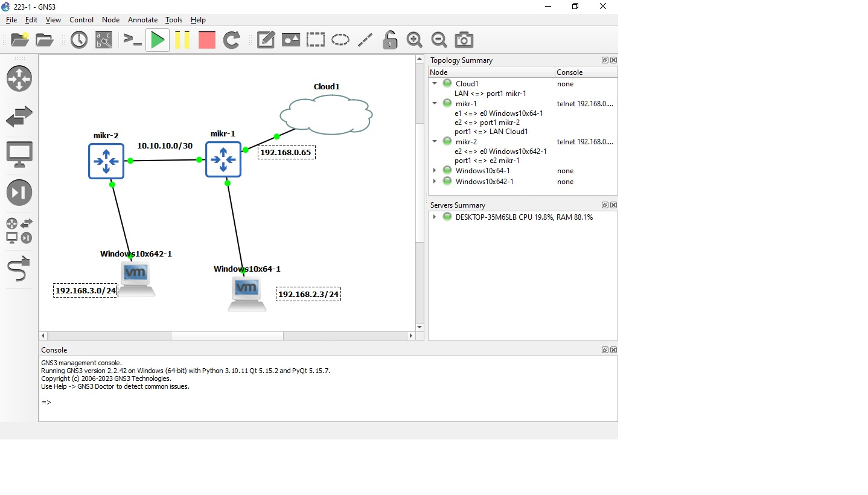
Task: Select 'e1 <=> e0 Windows10x64-1' link row
Action: pyautogui.click(x=499, y=113)
